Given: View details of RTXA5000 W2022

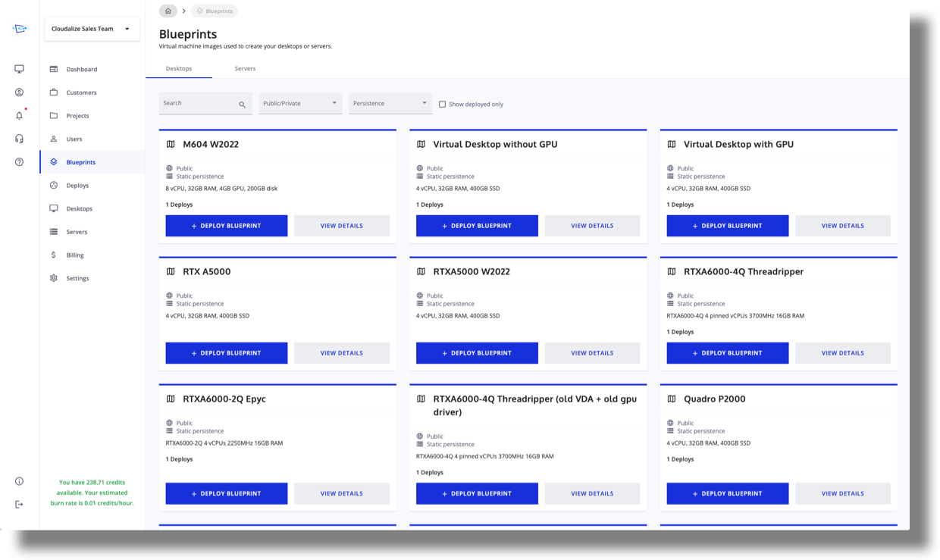Looking at the screenshot, I should click(x=592, y=353).
